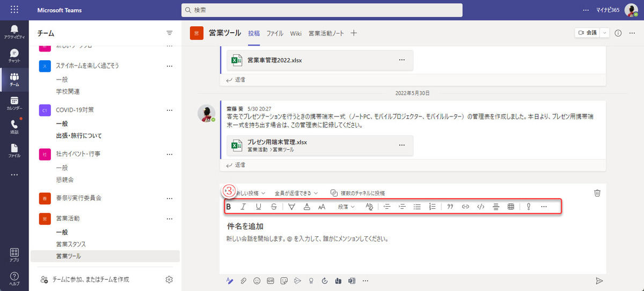
Task: Open 全員が返信できる reply permission dropdown
Action: [x=296, y=193]
